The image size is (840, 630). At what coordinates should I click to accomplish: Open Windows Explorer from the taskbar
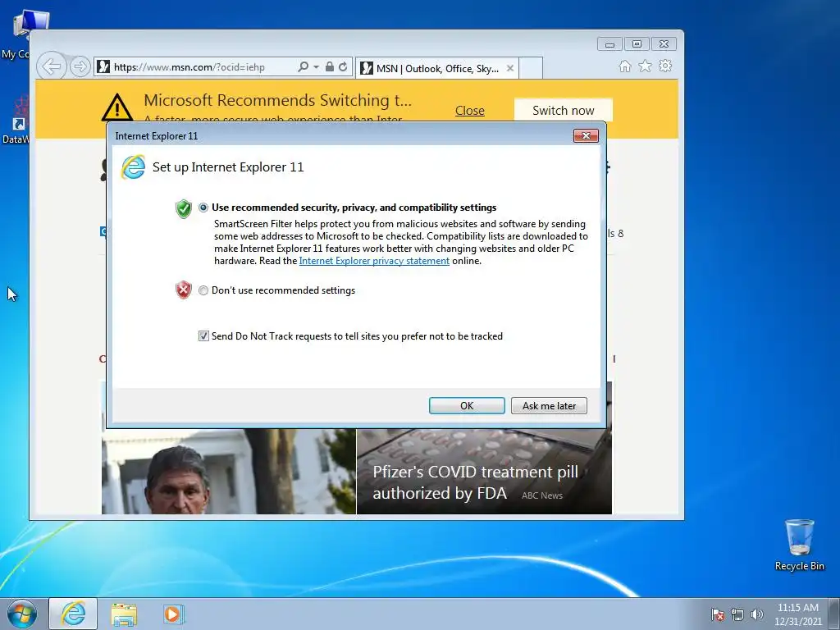124,614
